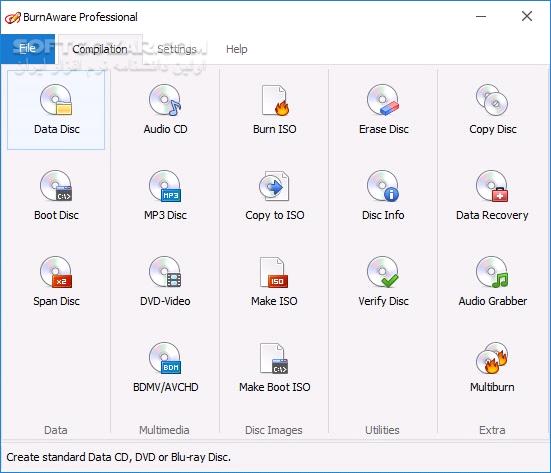Click the "Audio Grabber" label
The width and height of the screenshot is (551, 473).
[493, 301]
